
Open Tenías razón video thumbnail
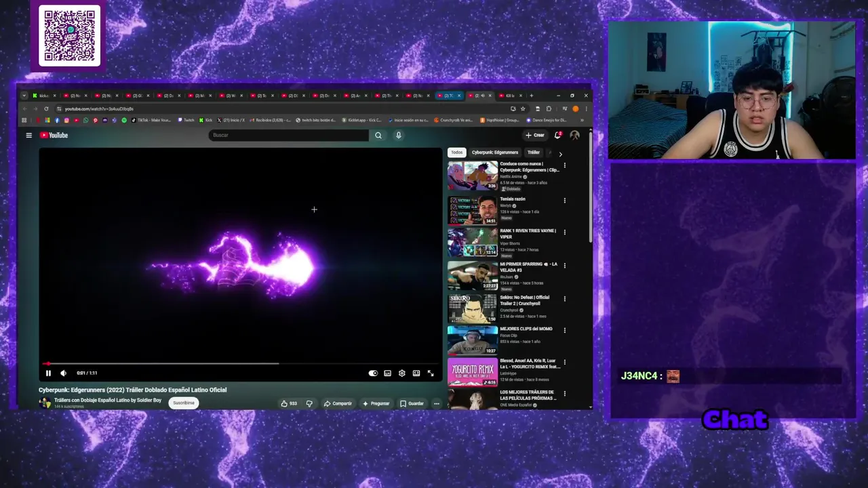[472, 210]
